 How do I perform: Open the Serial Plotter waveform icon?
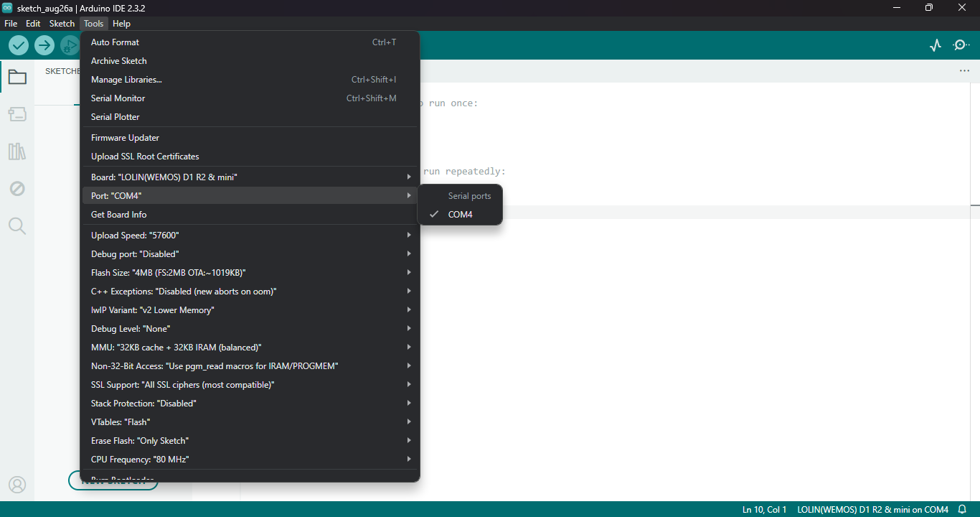(x=935, y=45)
